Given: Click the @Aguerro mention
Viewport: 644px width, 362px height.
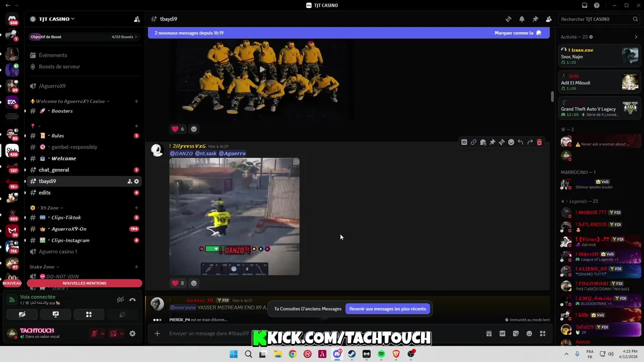Looking at the screenshot, I should tap(232, 153).
